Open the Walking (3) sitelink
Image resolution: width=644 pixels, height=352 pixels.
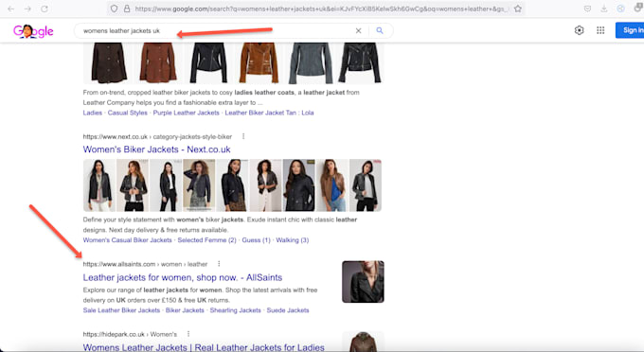[x=292, y=240]
